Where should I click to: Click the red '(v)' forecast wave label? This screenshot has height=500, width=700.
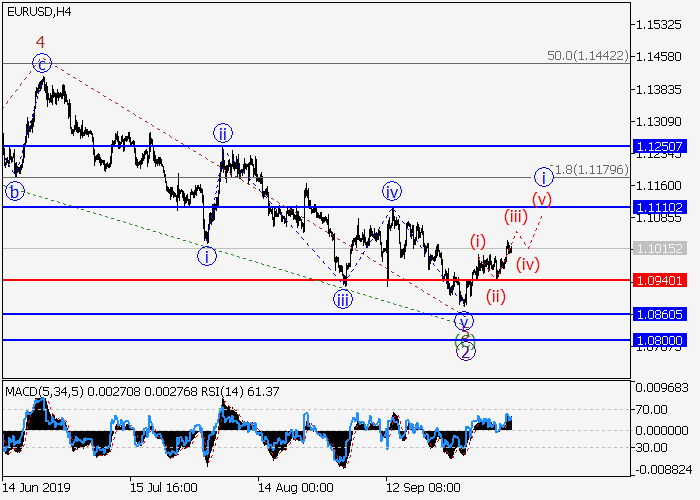(x=541, y=198)
